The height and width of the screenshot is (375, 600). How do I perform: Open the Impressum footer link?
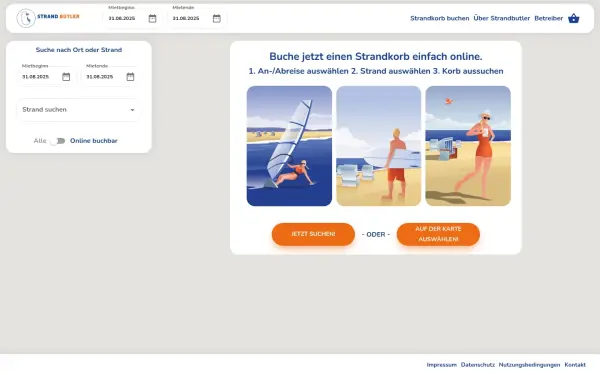point(442,365)
